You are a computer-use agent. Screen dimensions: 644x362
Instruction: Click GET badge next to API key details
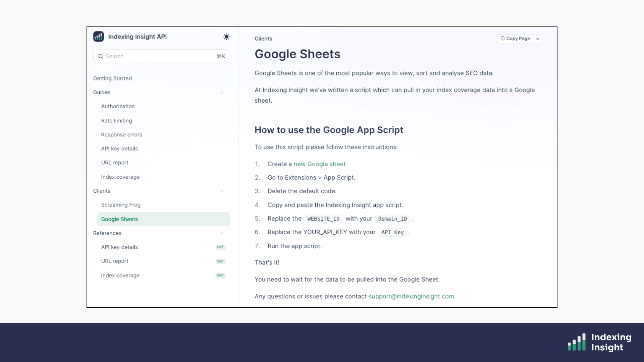220,247
